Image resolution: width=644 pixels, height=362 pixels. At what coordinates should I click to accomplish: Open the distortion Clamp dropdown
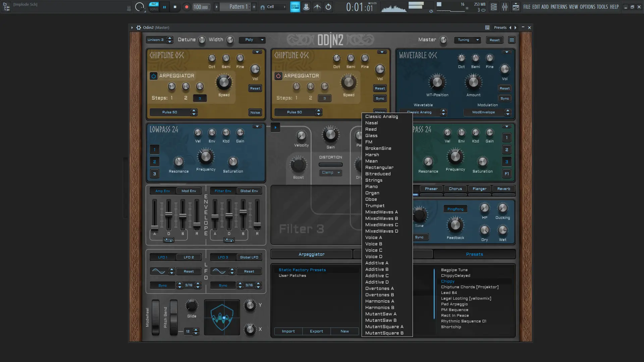pos(330,173)
